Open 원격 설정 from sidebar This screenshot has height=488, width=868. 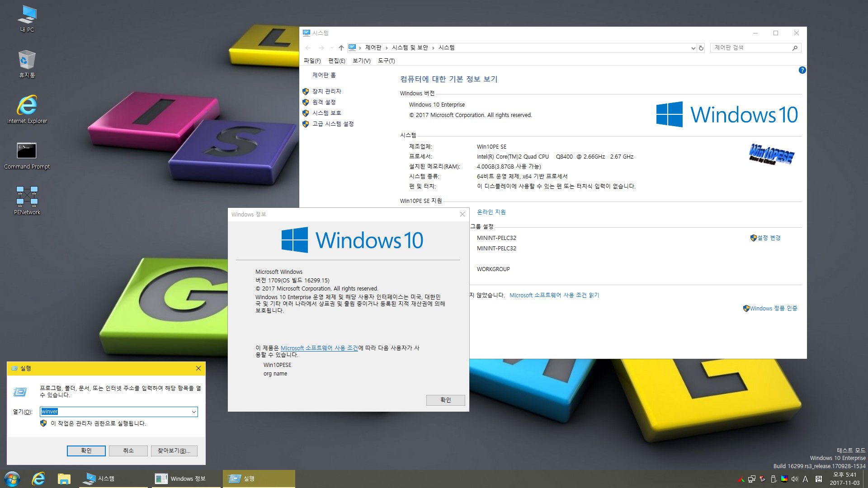324,102
